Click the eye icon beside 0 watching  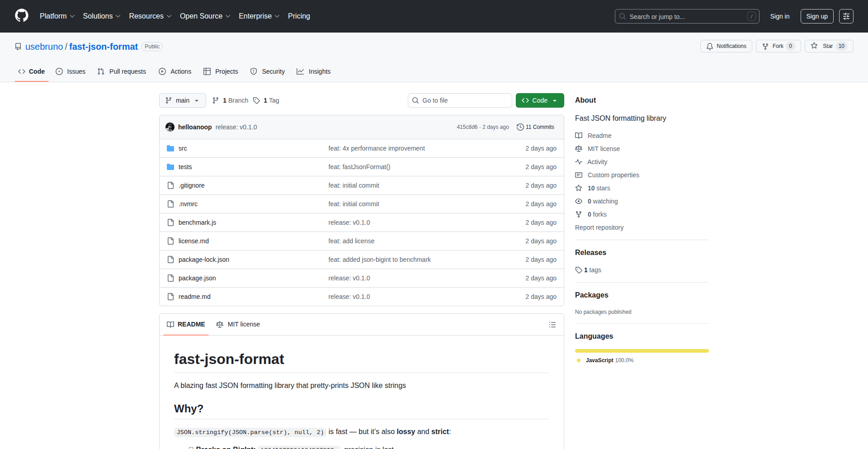click(x=579, y=201)
